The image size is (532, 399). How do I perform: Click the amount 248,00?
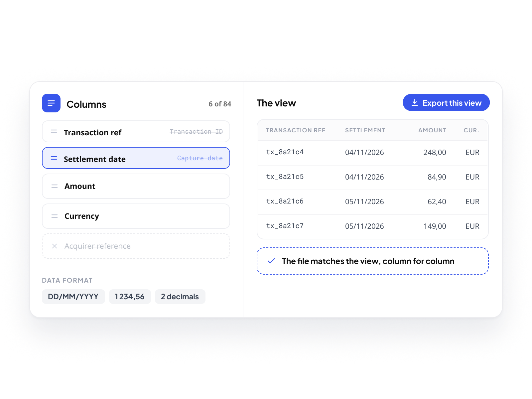(435, 152)
